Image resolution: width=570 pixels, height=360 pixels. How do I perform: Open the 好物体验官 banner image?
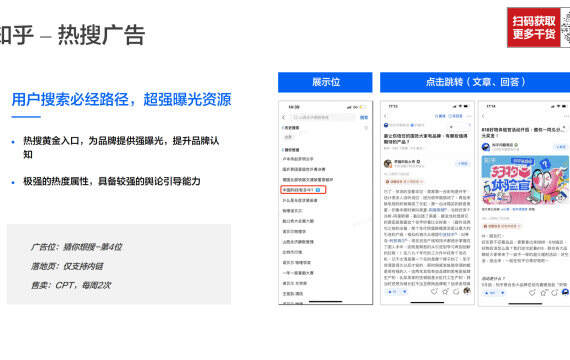point(525,180)
